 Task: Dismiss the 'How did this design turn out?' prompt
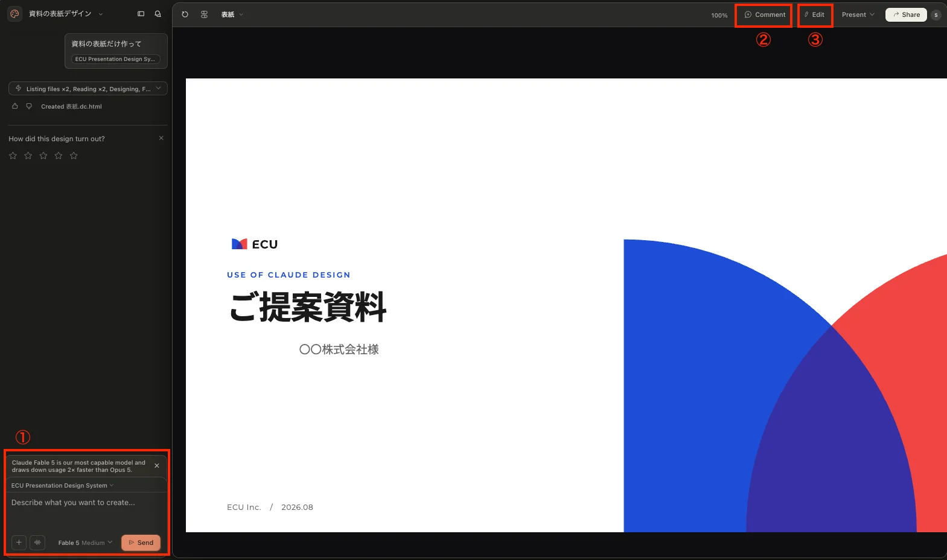pyautogui.click(x=161, y=138)
